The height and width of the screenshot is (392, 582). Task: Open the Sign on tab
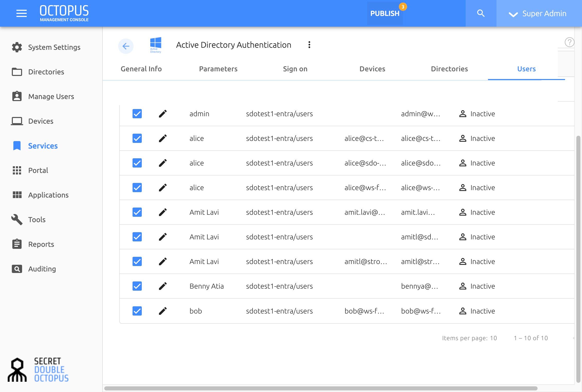click(x=295, y=69)
